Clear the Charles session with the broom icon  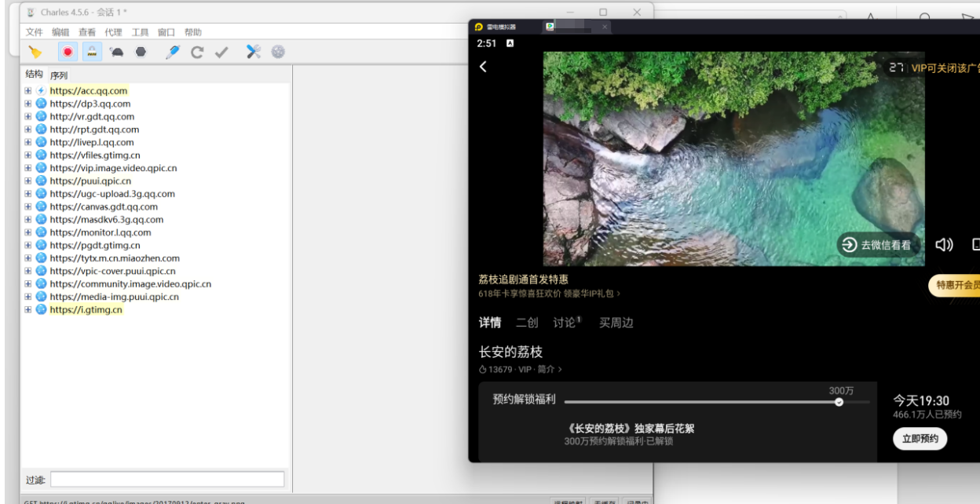pos(35,52)
